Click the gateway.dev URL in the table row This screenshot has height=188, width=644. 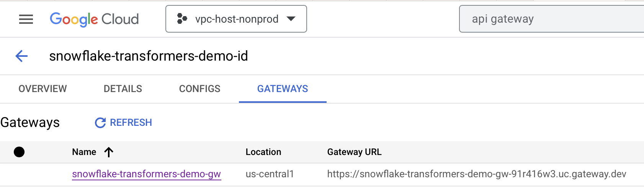point(476,174)
